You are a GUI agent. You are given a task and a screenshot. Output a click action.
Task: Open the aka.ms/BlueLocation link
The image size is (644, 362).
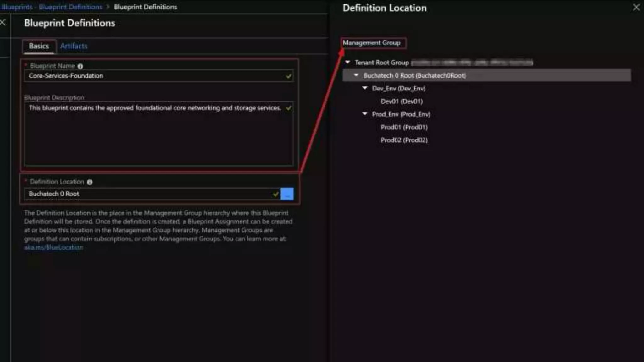click(x=54, y=247)
